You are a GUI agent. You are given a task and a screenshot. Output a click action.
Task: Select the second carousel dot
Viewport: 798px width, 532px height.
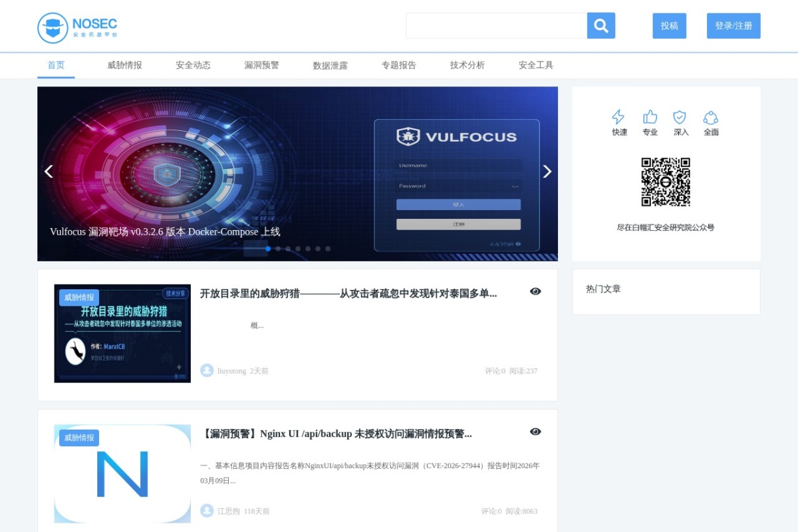click(x=278, y=249)
